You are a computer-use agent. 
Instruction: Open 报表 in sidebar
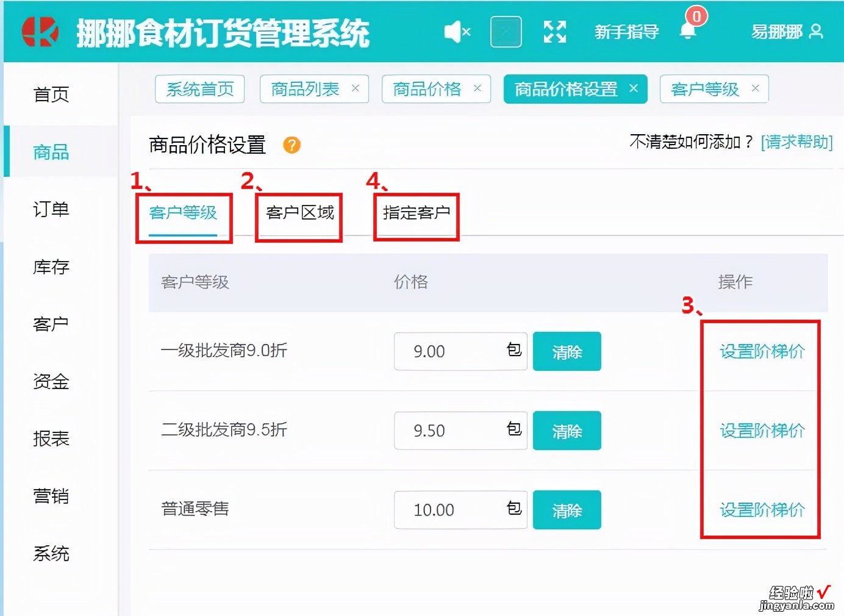coord(51,439)
